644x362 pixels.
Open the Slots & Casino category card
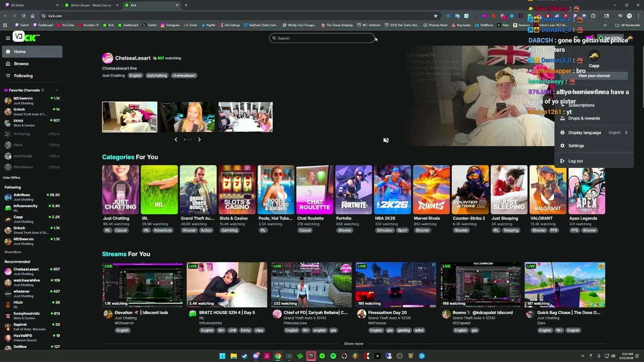[237, 190]
